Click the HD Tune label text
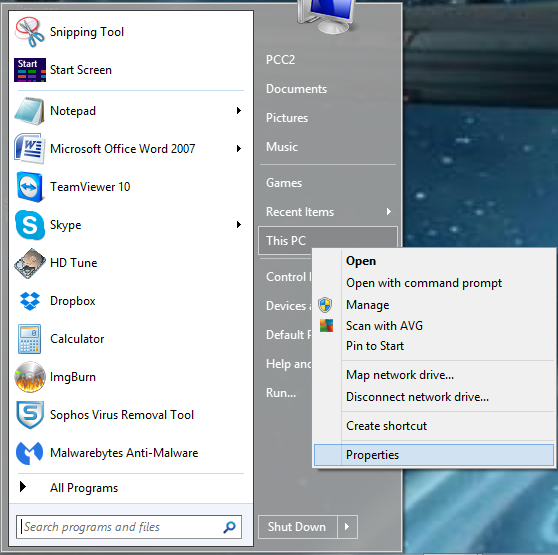Image resolution: width=558 pixels, height=555 pixels. click(74, 263)
